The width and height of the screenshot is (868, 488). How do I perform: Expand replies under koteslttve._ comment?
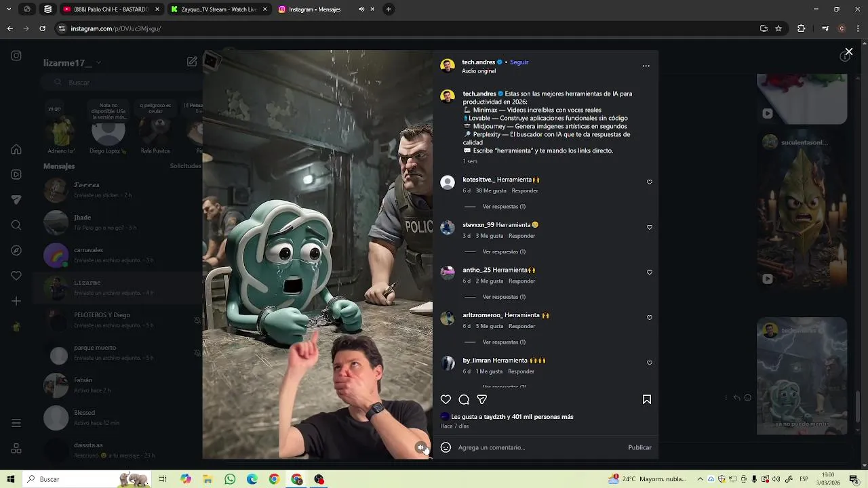pos(504,207)
